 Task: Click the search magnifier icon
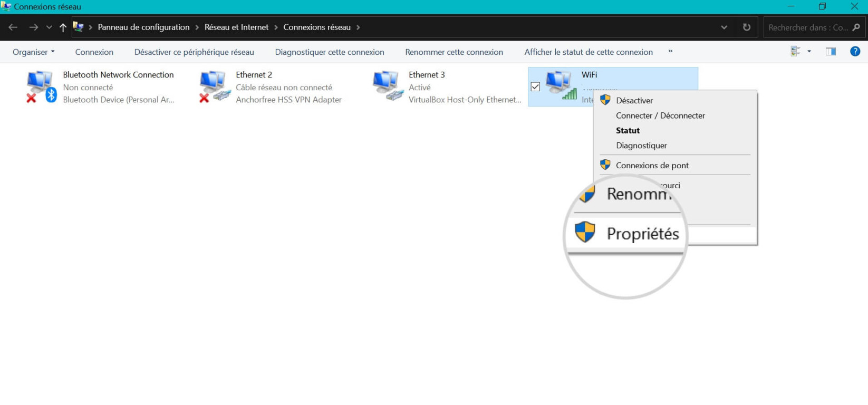tap(856, 27)
